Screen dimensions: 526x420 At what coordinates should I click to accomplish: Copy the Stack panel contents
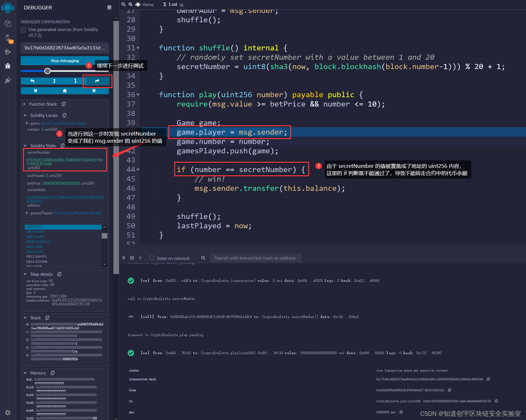pos(47,318)
